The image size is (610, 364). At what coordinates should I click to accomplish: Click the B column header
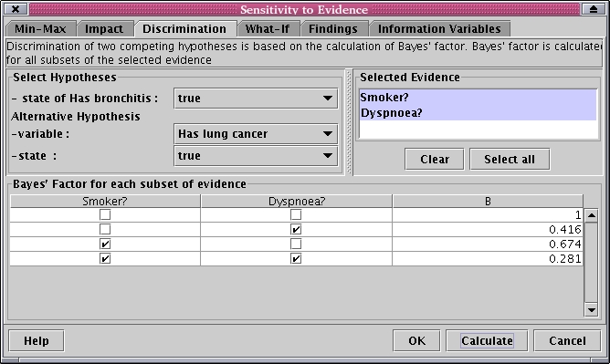coord(488,202)
